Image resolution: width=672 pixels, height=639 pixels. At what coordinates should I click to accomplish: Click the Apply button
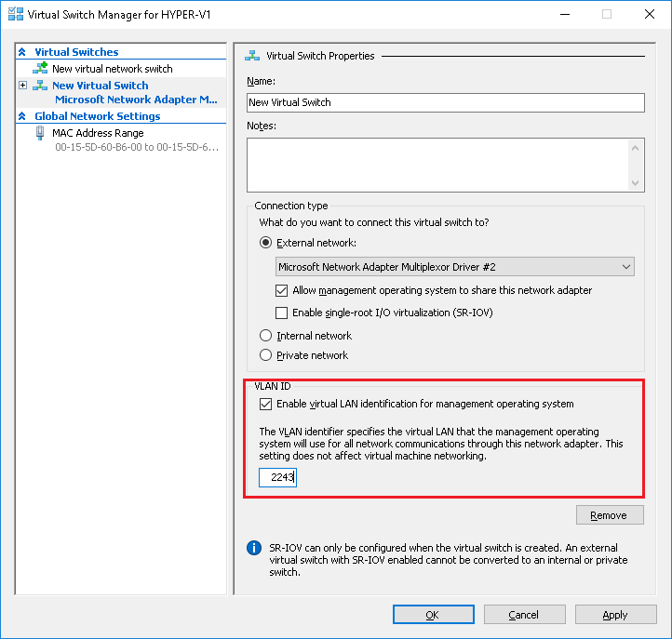pyautogui.click(x=615, y=615)
